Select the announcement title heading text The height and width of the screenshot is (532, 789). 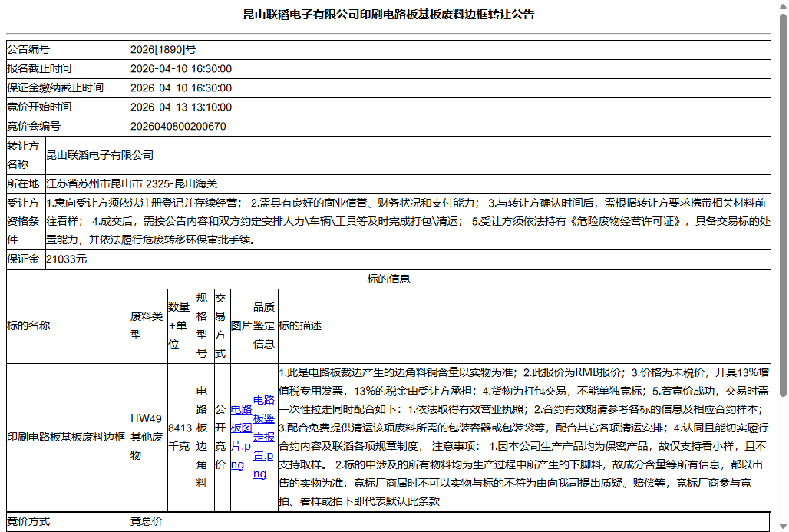(388, 14)
